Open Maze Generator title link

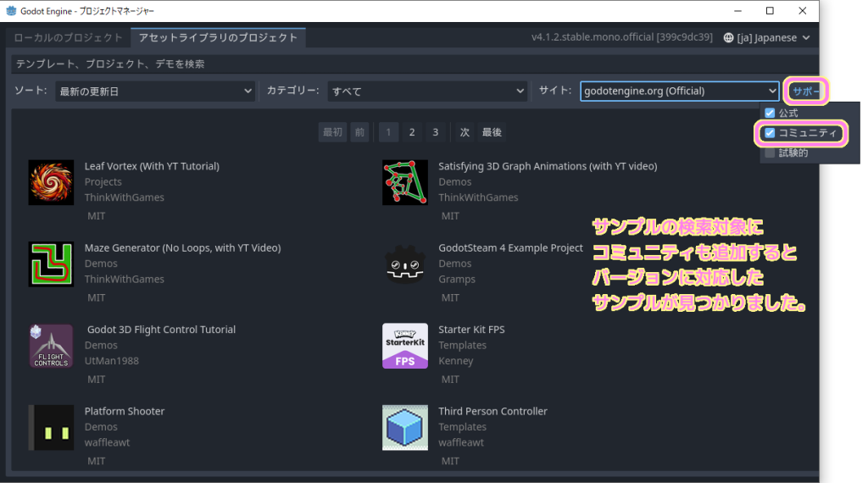click(183, 248)
